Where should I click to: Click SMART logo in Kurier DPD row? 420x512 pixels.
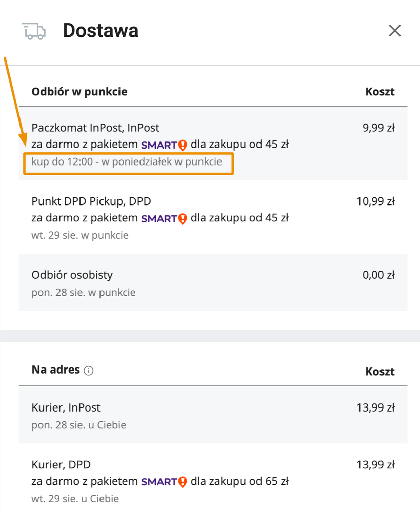164,482
